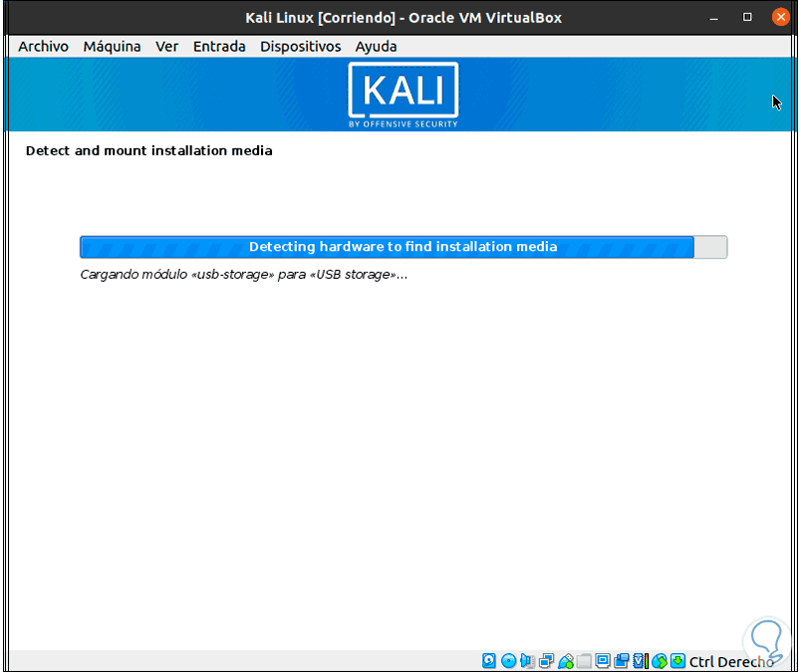Viewport: 801px width, 672px height.
Task: Click the Ctrl Derecho host key label
Action: 730,661
